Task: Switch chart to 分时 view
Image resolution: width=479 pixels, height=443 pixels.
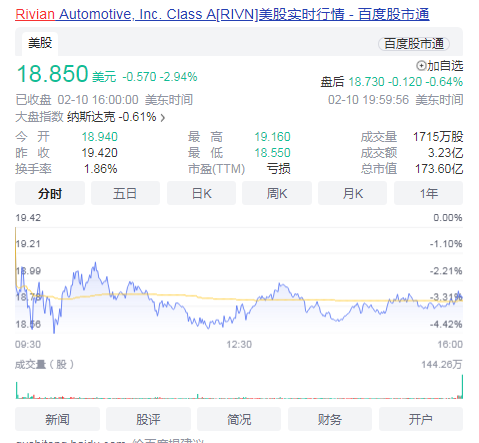Action: [x=50, y=193]
